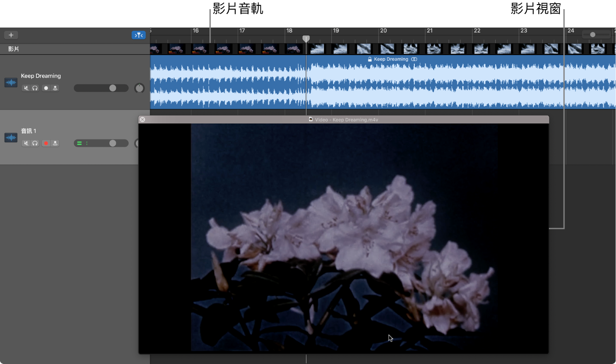
Task: Click the 影片 movie track header
Action: 14,49
